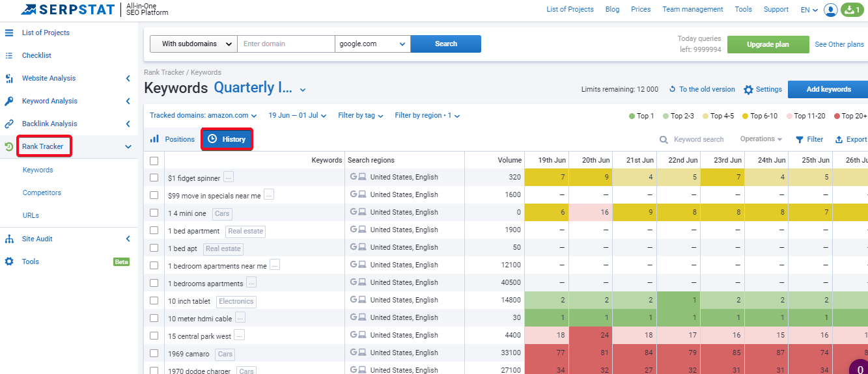This screenshot has height=374, width=868.
Task: Open the Filter funnel icon
Action: 800,139
